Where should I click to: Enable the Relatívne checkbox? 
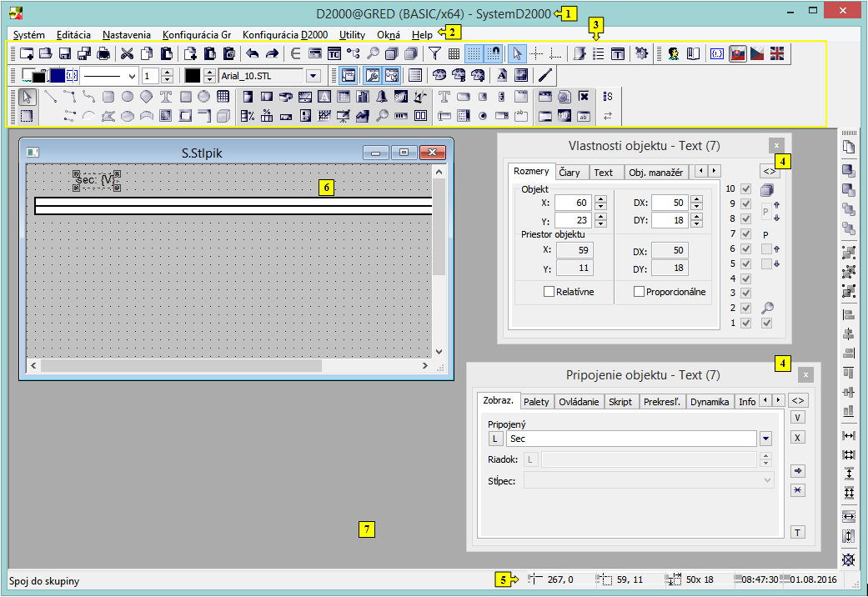[549, 292]
